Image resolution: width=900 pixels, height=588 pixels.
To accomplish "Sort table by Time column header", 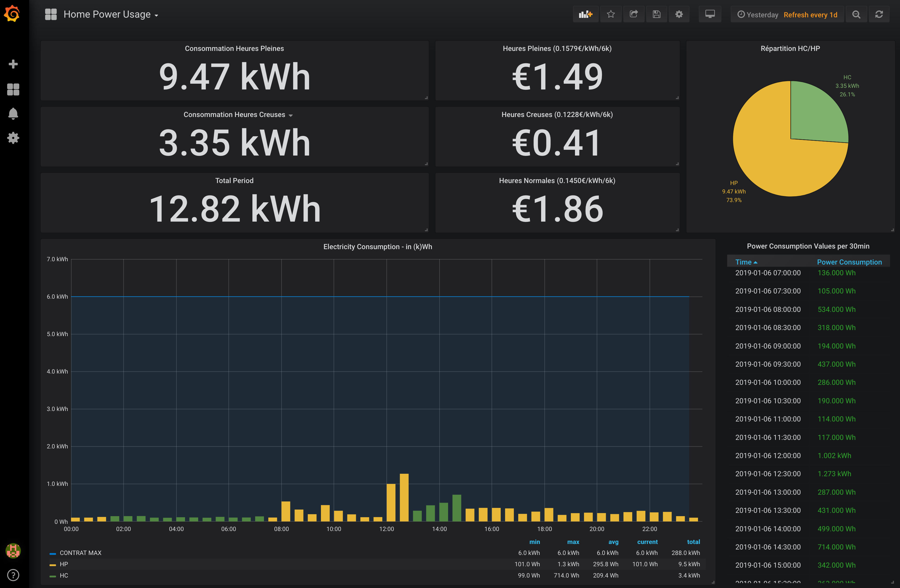I will [x=743, y=262].
